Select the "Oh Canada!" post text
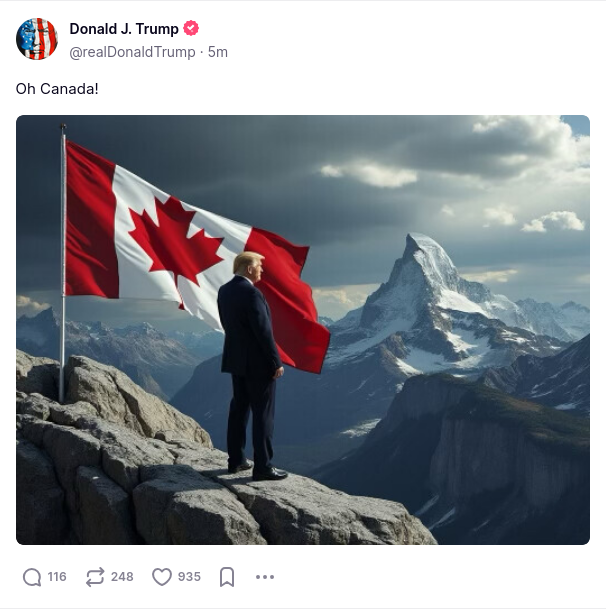 [57, 89]
